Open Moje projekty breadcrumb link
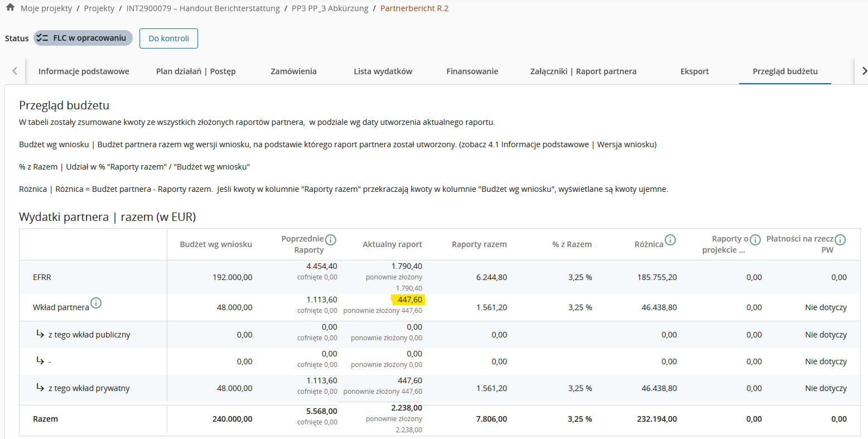 coord(46,8)
